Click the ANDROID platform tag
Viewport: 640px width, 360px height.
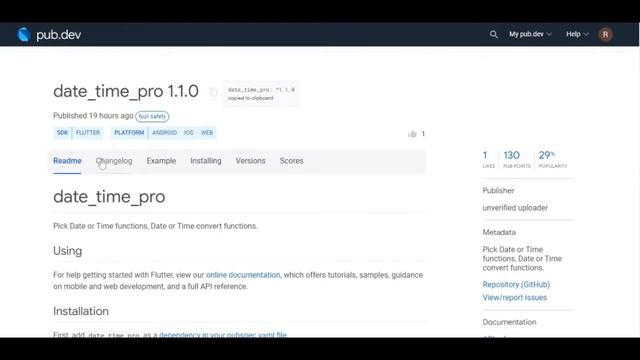click(x=164, y=133)
